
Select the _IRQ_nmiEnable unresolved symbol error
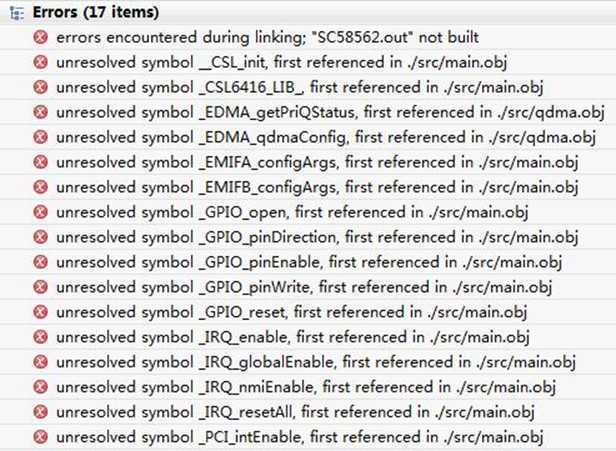pos(306,387)
